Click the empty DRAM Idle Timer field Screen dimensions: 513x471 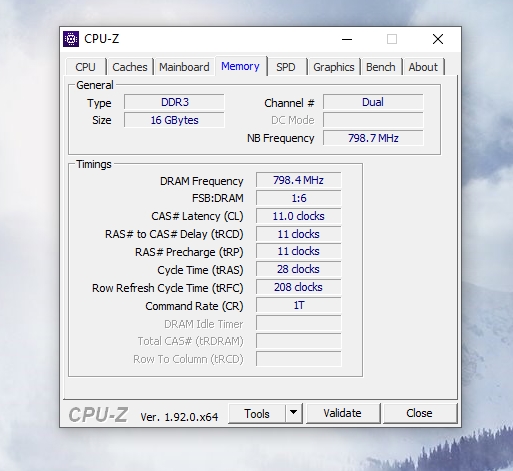click(299, 323)
